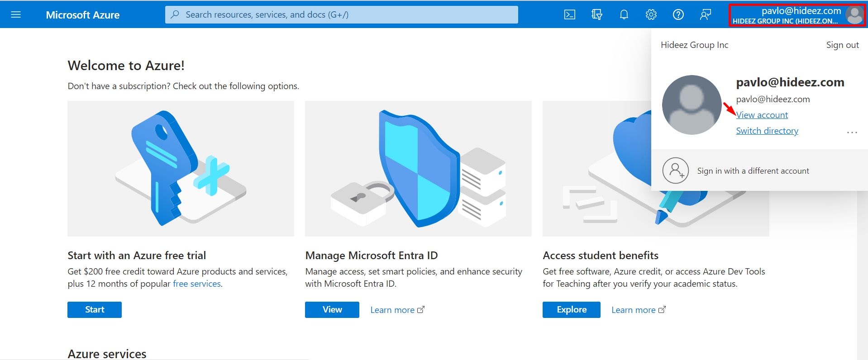Image resolution: width=868 pixels, height=360 pixels.
Task: Launch Cloud Shell from the top bar
Action: pos(569,14)
